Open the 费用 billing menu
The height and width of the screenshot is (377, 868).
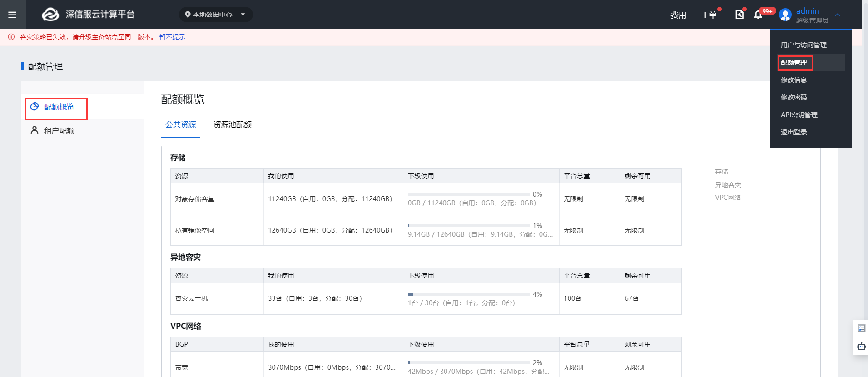click(678, 15)
